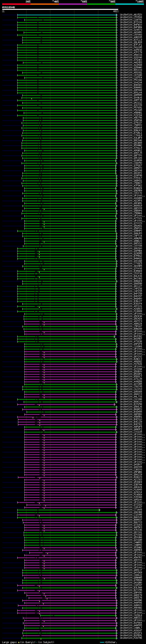Select the UniRef100_C5MFP2 entry
The height and width of the screenshot is (644, 146).
coord(131,125)
